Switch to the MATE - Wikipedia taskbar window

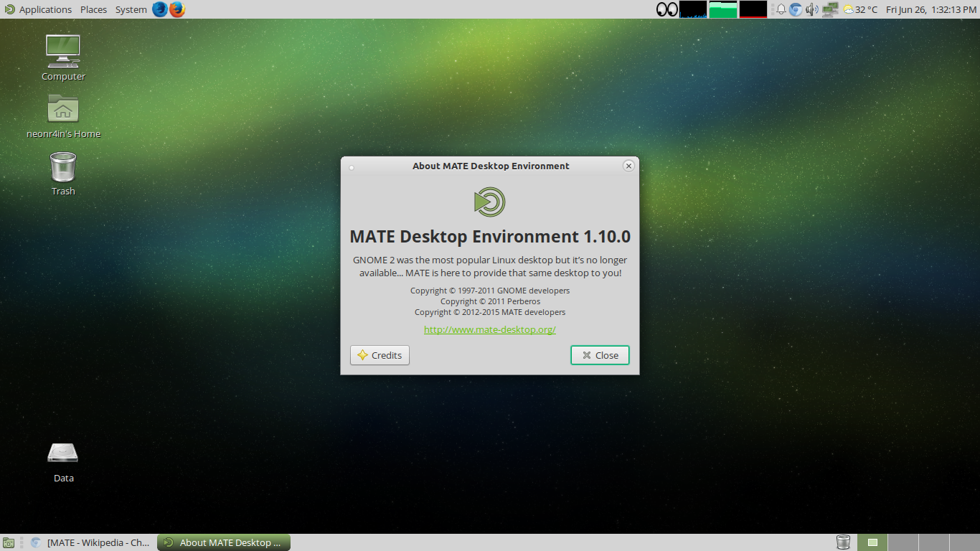(91, 542)
